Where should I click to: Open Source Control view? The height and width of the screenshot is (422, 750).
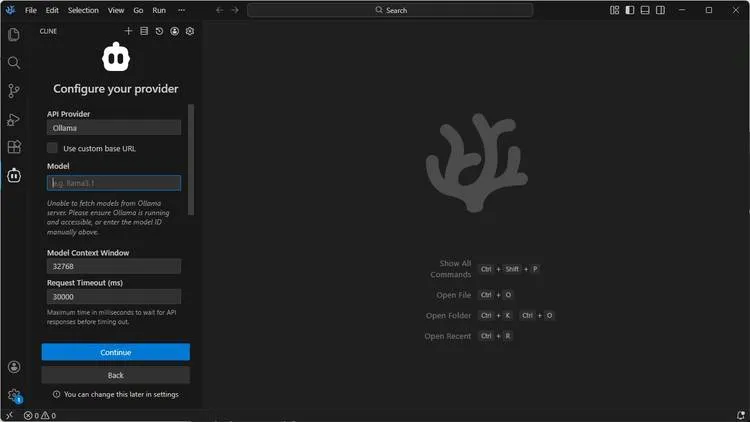pyautogui.click(x=14, y=91)
